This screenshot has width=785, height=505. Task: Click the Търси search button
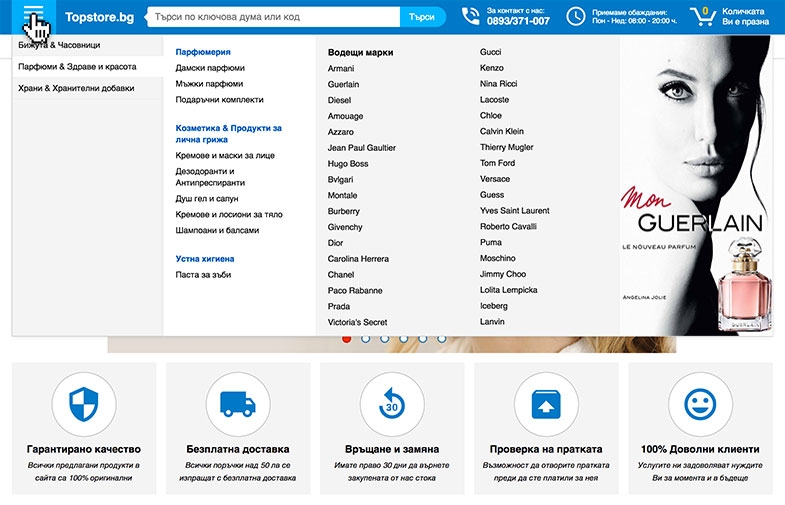tap(422, 17)
